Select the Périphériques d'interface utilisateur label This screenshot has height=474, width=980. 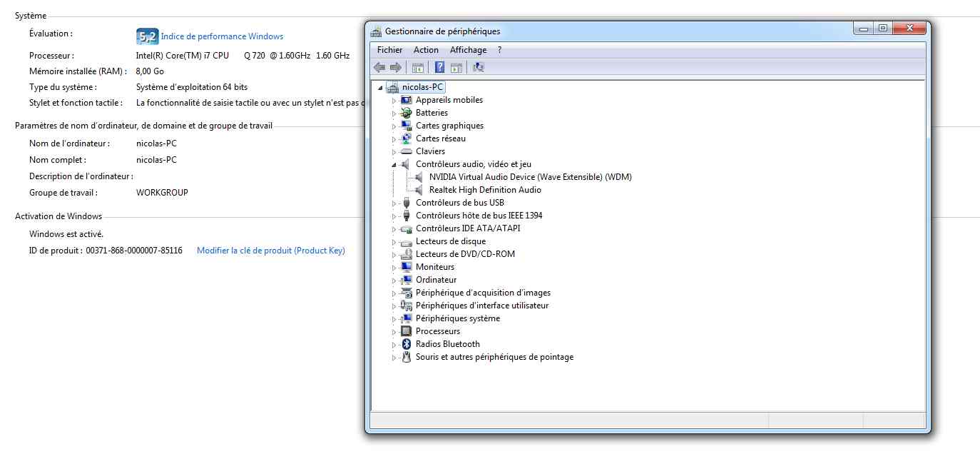[x=482, y=306]
